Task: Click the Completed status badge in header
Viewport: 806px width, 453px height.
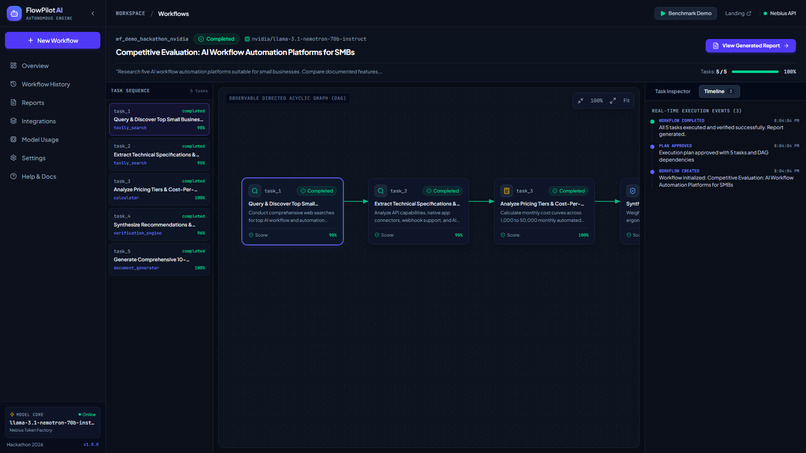Action: click(216, 39)
